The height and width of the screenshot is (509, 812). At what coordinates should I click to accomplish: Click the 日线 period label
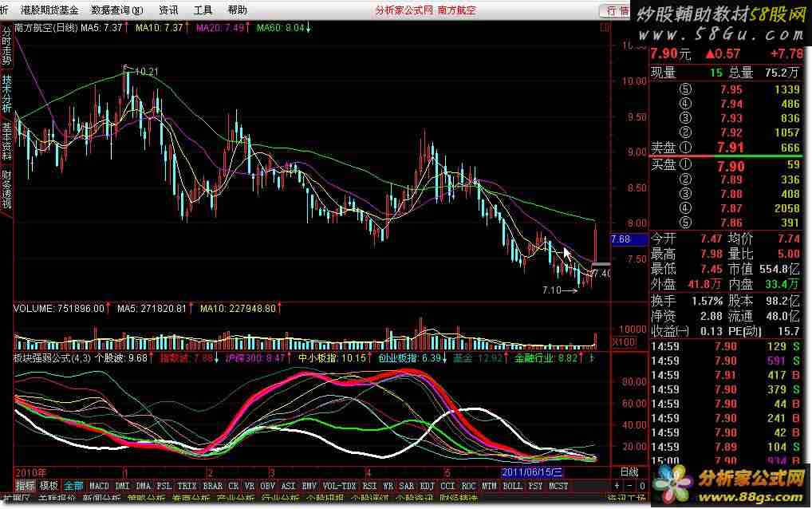click(629, 472)
